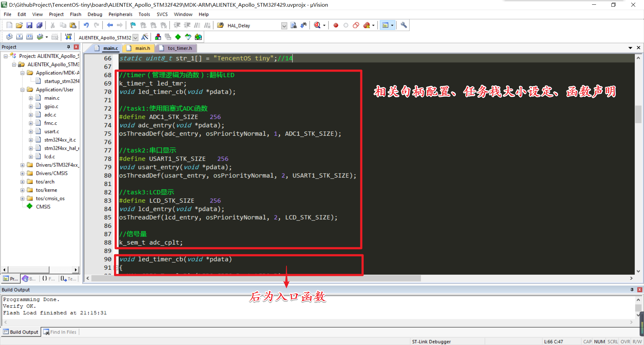This screenshot has width=644, height=345.
Task: Open Manage Run-Time Environment green diamond icon
Action: [178, 37]
